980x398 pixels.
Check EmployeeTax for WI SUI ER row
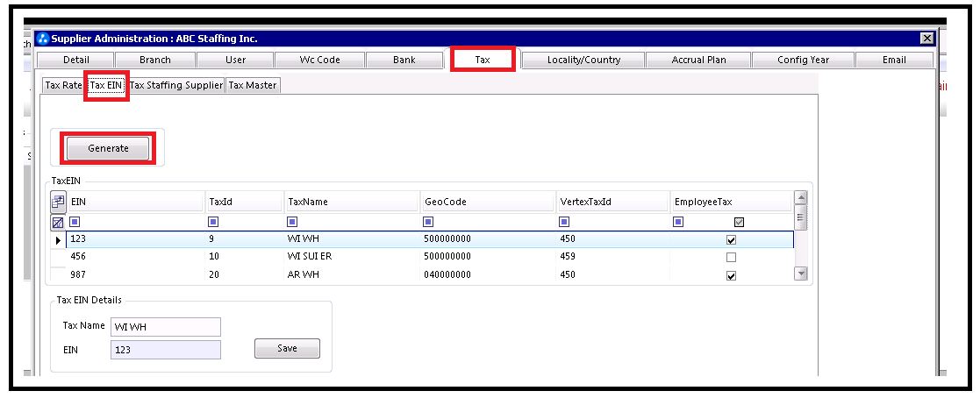tap(731, 257)
